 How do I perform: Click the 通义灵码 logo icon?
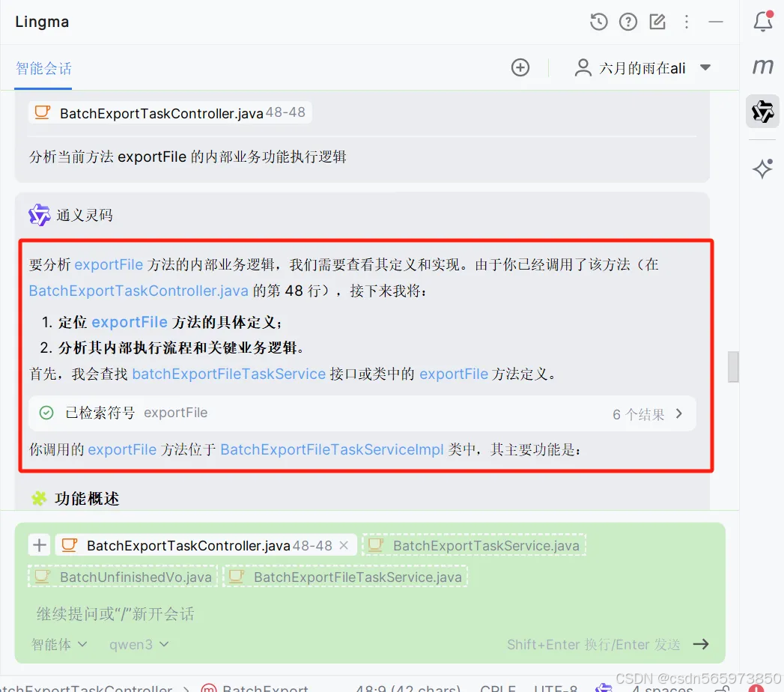(39, 216)
